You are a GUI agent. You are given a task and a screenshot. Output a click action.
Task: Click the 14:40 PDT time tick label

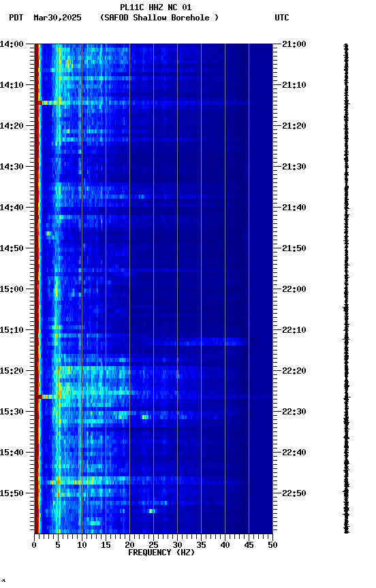12,208
